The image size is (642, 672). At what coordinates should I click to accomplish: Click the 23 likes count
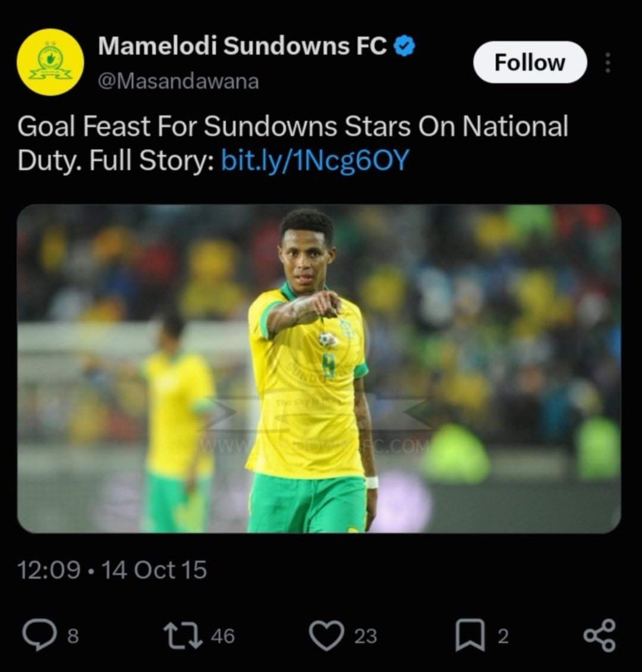(x=366, y=636)
